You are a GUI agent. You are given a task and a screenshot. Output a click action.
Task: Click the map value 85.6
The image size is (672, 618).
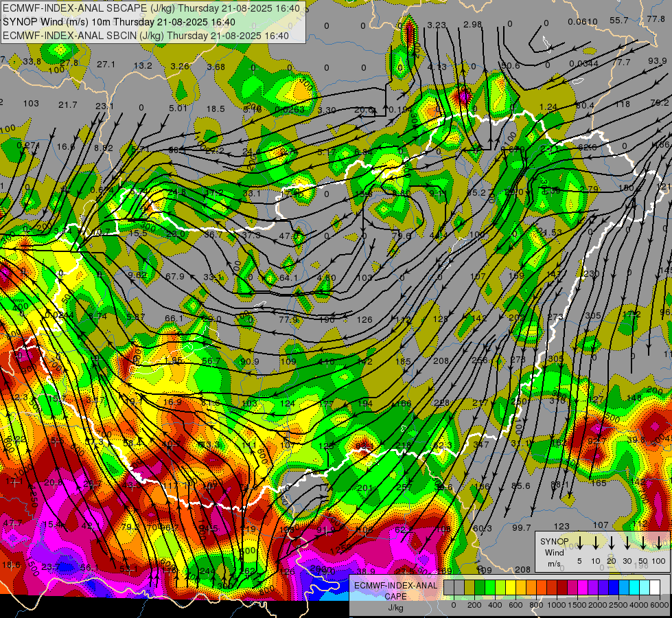pos(521,486)
